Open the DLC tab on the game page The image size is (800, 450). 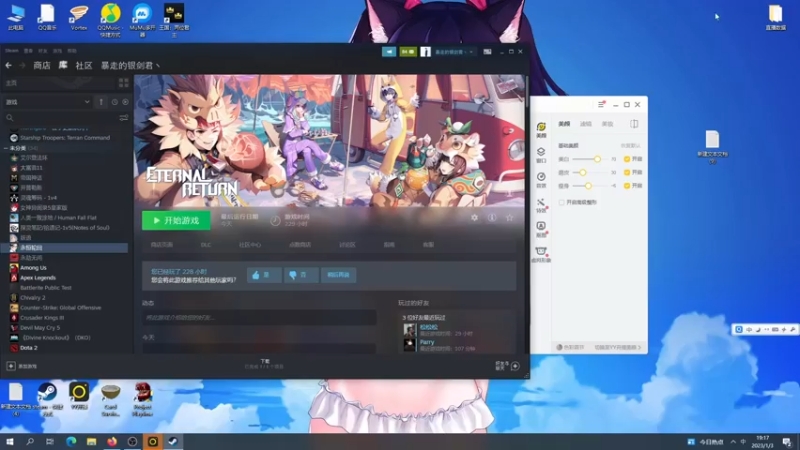click(x=206, y=245)
